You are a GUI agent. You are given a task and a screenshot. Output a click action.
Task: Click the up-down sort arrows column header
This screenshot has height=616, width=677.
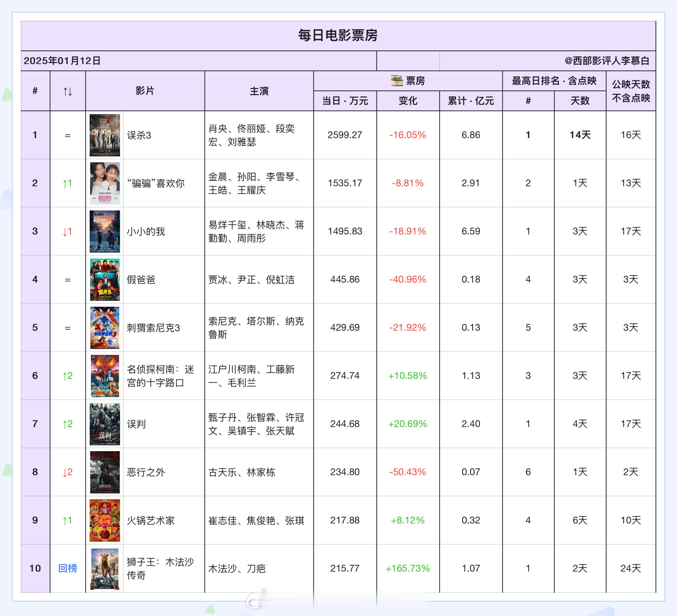(68, 91)
